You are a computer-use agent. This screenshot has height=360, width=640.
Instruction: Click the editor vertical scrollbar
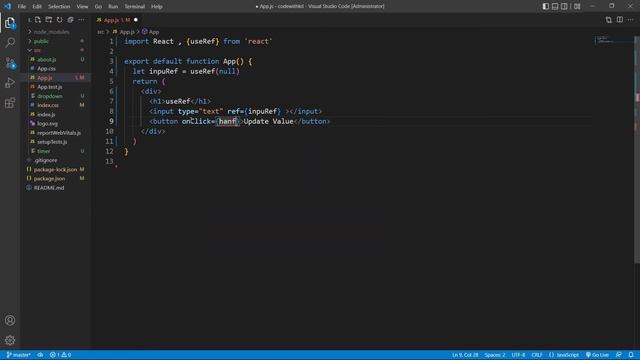637,149
